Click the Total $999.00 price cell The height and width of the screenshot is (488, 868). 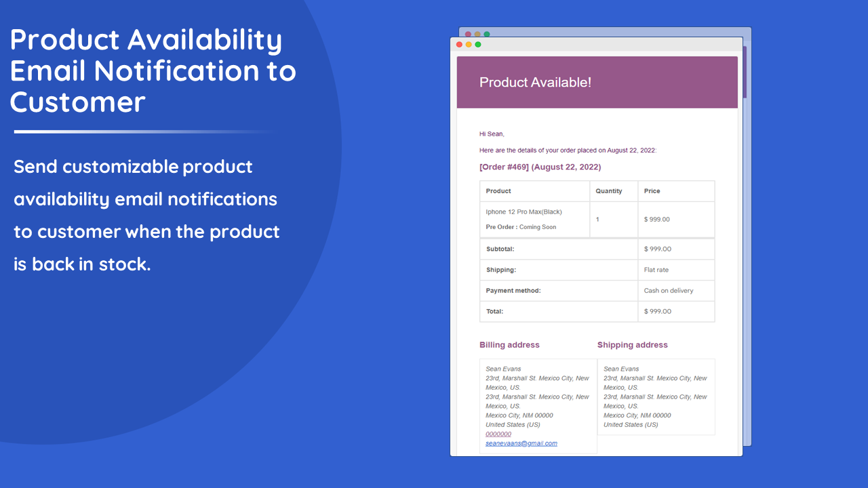pyautogui.click(x=657, y=311)
